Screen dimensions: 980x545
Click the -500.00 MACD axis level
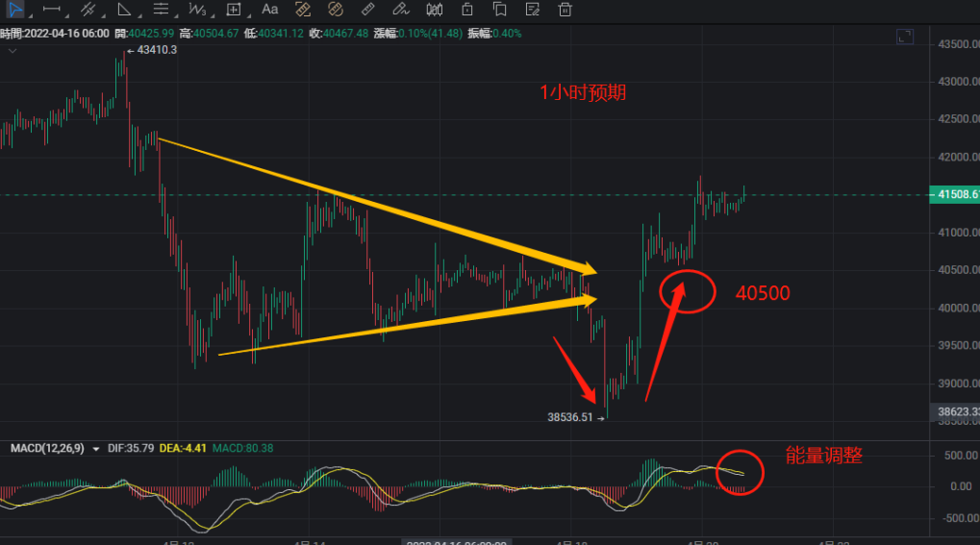click(960, 517)
